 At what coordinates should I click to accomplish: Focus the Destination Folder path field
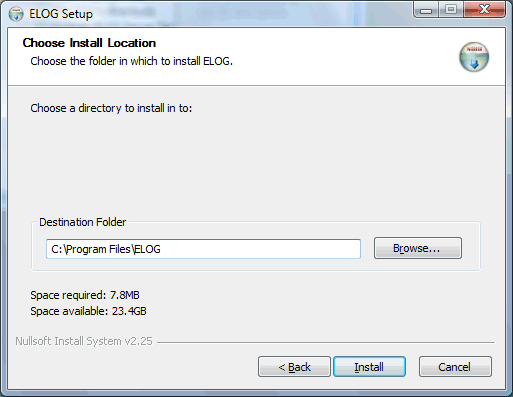[203, 249]
